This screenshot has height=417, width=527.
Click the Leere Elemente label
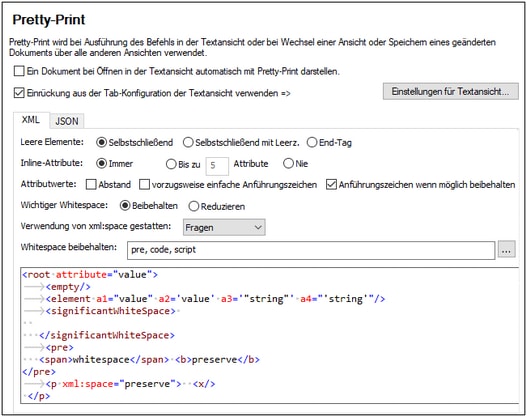(52, 142)
